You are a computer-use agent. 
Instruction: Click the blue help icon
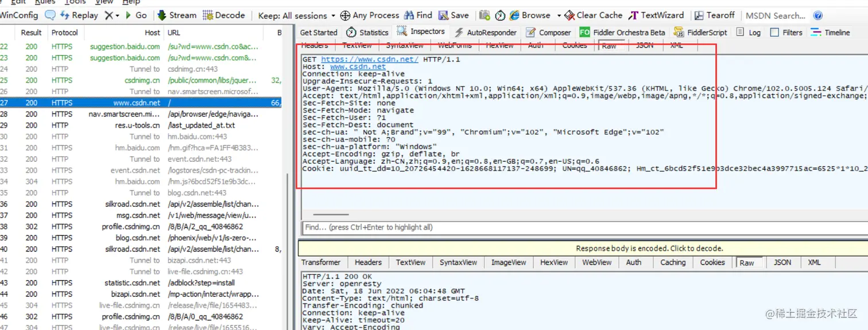[818, 16]
